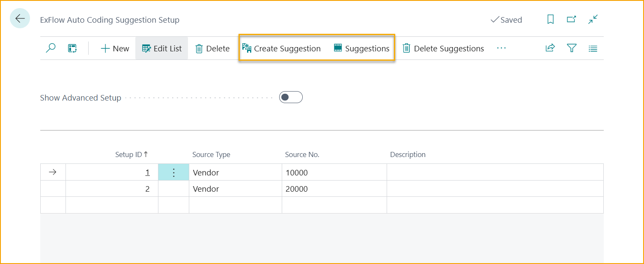Click the share icon
Image resolution: width=644 pixels, height=264 pixels.
550,48
